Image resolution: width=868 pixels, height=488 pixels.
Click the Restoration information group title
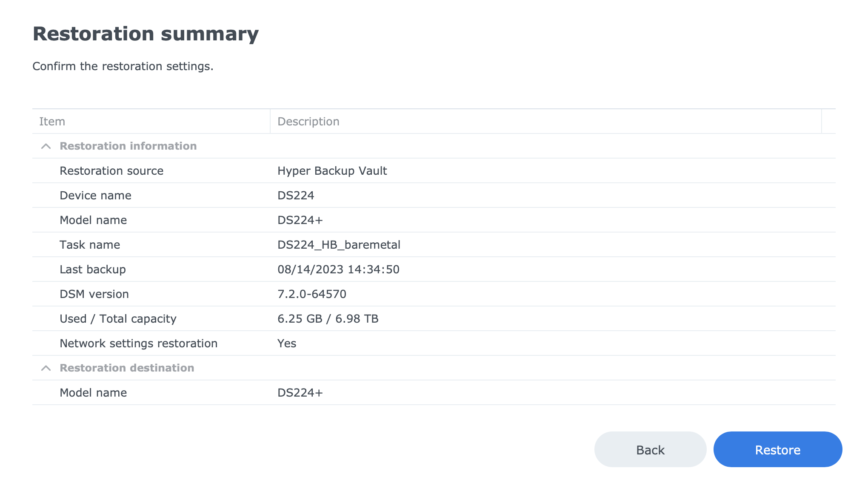click(128, 146)
